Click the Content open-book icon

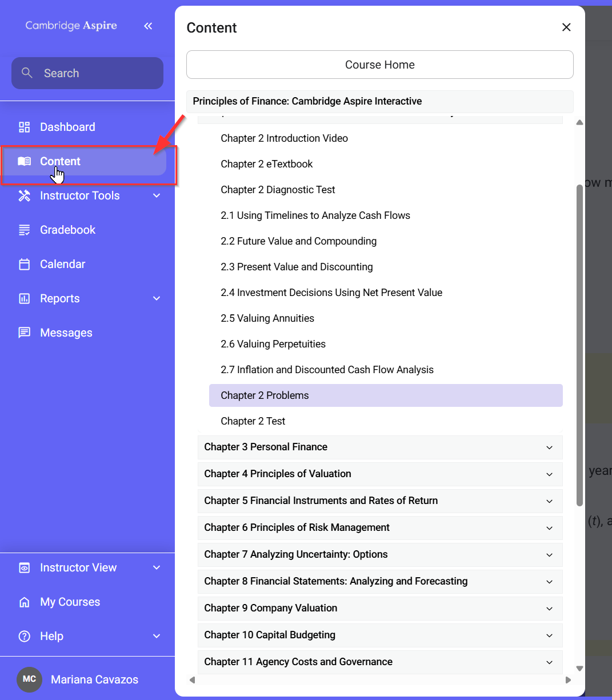coord(24,161)
